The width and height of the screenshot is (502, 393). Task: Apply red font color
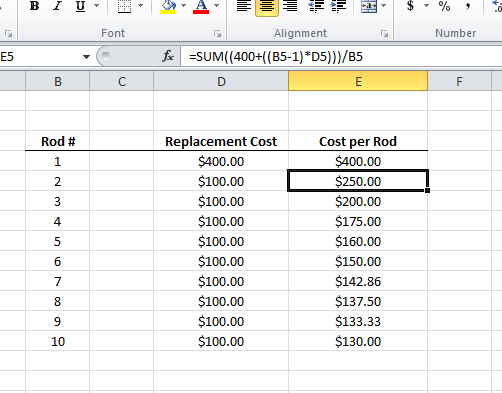point(201,6)
